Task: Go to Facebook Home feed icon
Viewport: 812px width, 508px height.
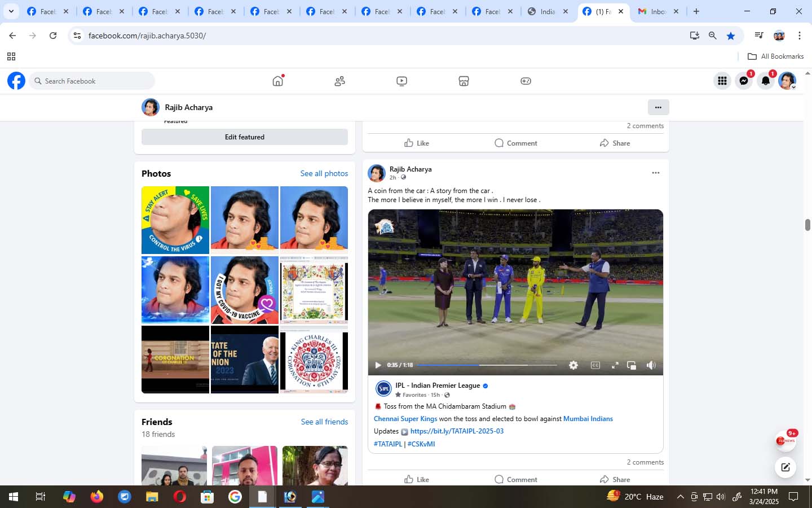Action: coord(277,81)
